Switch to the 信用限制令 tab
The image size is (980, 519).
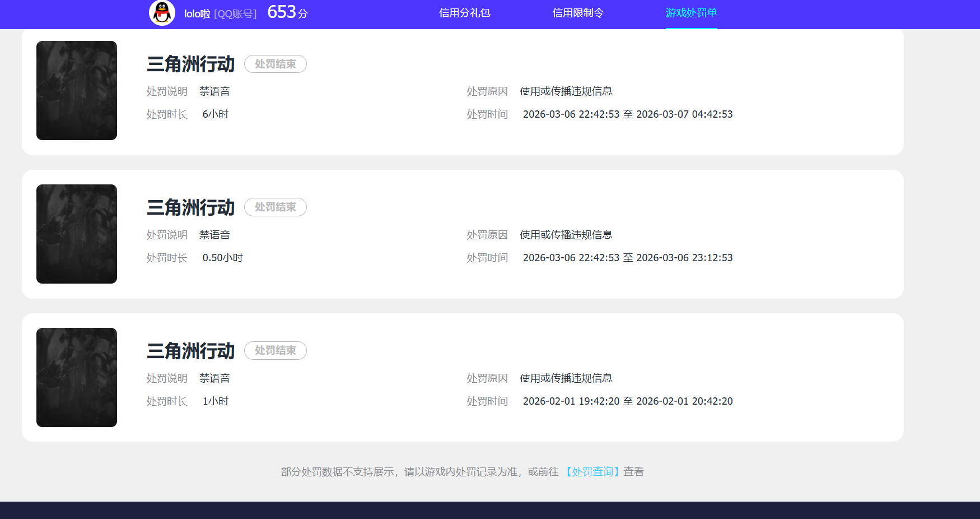(x=578, y=13)
